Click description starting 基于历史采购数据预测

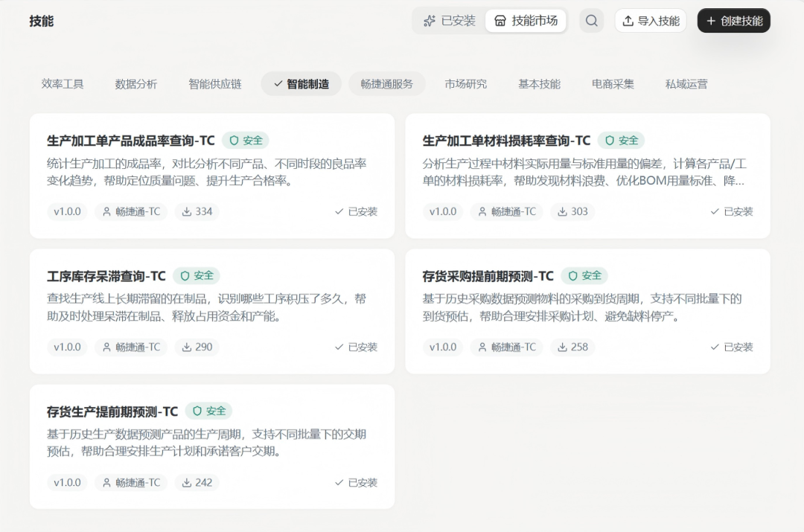click(582, 307)
